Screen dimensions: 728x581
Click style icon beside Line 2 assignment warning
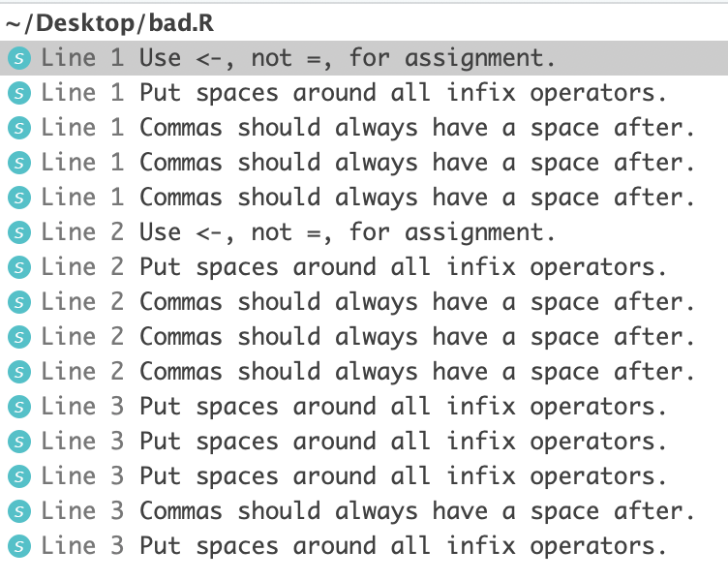tap(19, 232)
